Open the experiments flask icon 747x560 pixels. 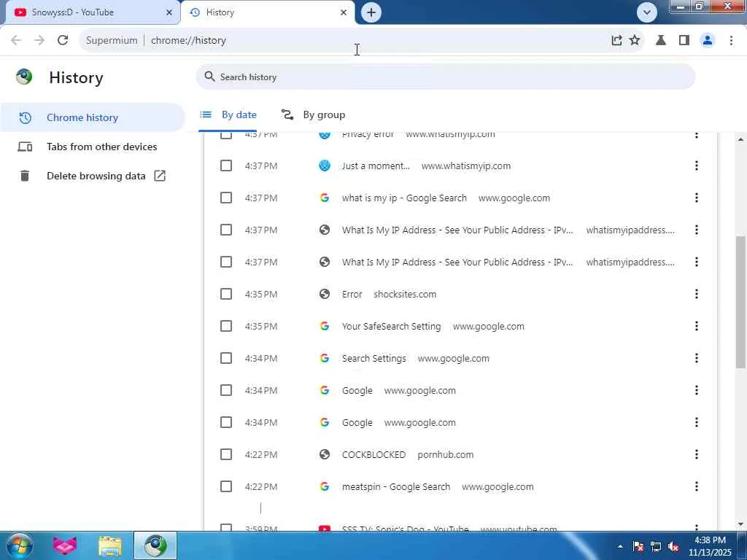[x=661, y=40]
